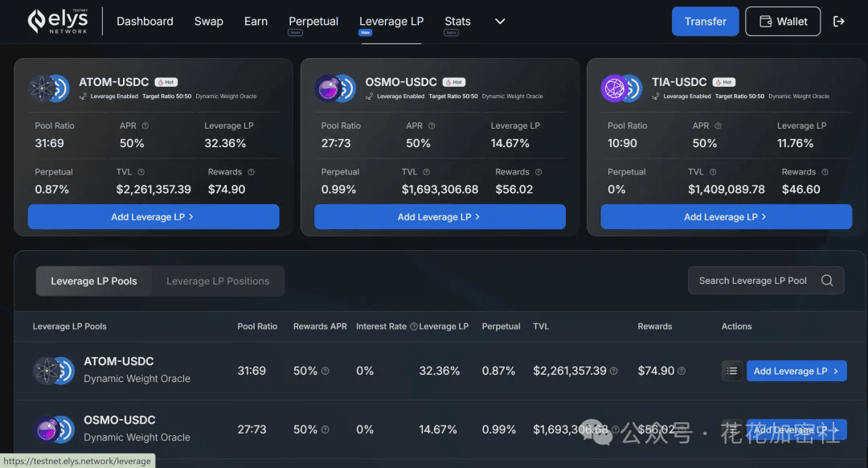Screen dimensions: 868x468
Task: Click APR info icon on ATOM-USDC card
Action: pos(145,125)
